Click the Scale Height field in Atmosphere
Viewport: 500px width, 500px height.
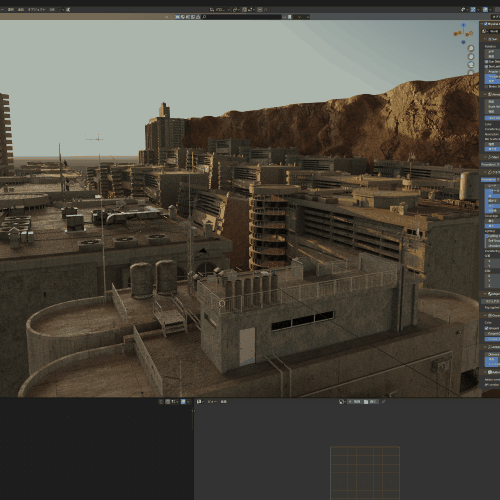point(492,106)
